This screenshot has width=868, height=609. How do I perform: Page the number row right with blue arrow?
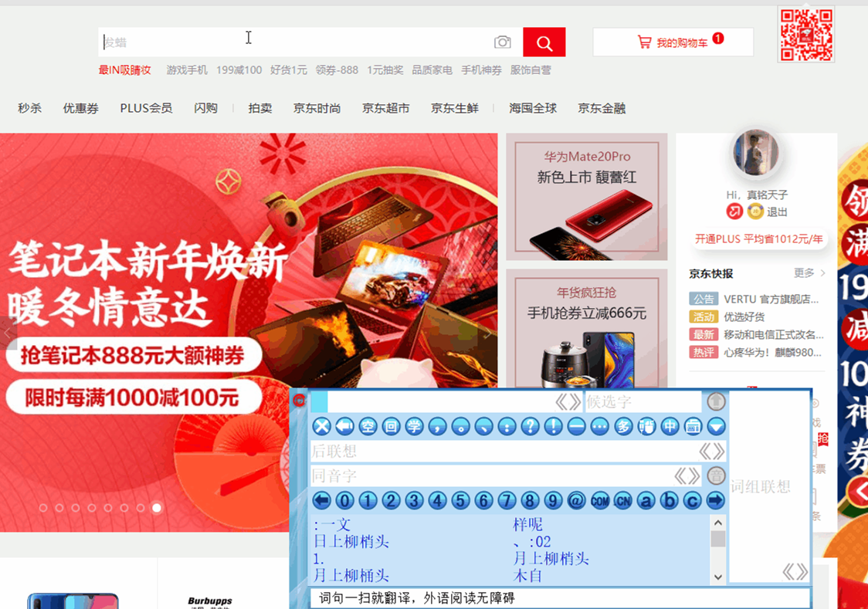715,501
